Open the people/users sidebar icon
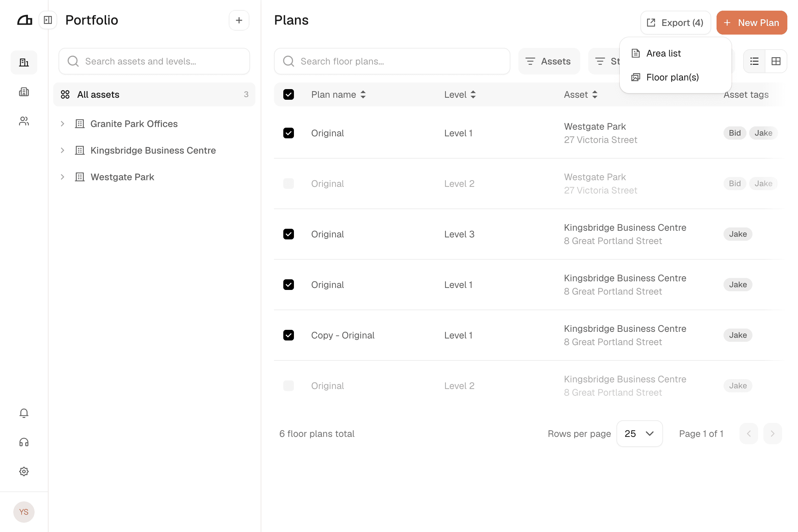Image resolution: width=798 pixels, height=532 pixels. click(24, 121)
